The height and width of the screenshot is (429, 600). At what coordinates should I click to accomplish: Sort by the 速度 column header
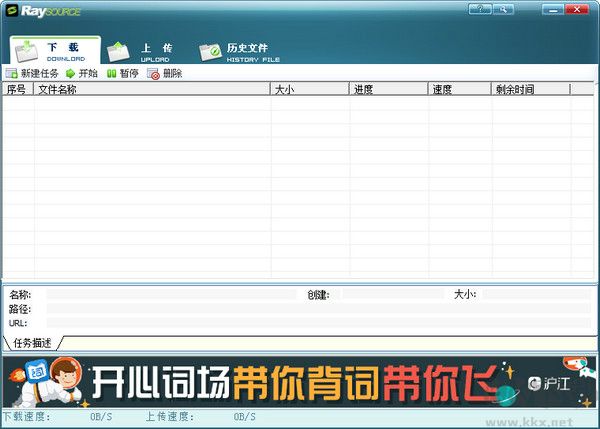460,89
